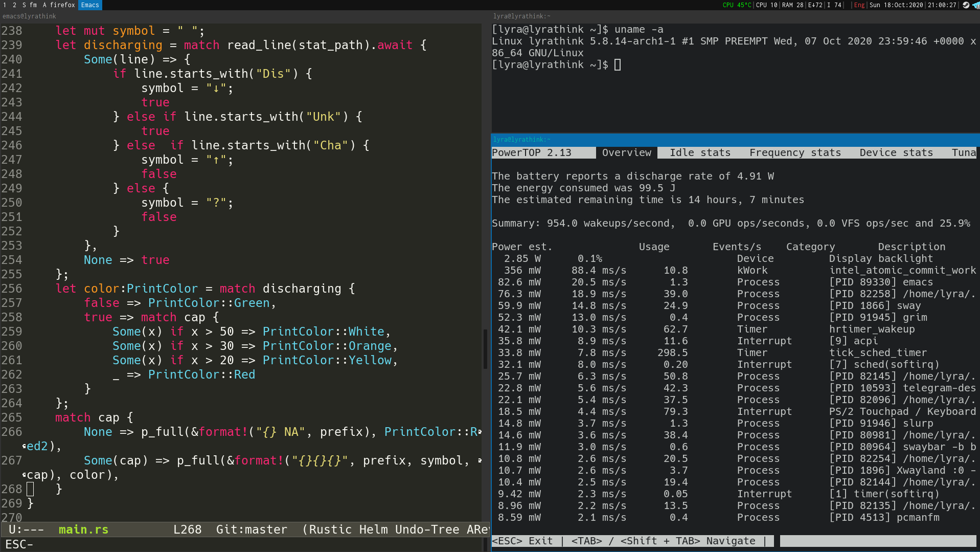Click the Telegram tray icon
The width and height of the screenshot is (980, 552).
976,5
